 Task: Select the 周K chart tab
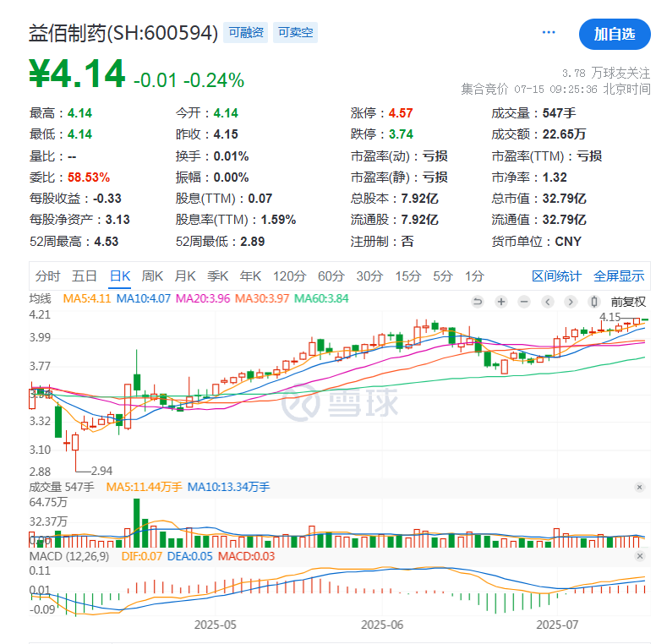pyautogui.click(x=152, y=276)
